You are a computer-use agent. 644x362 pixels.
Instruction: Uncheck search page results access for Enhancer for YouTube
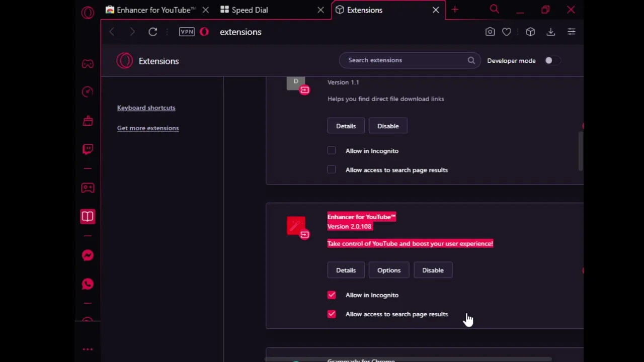(332, 314)
